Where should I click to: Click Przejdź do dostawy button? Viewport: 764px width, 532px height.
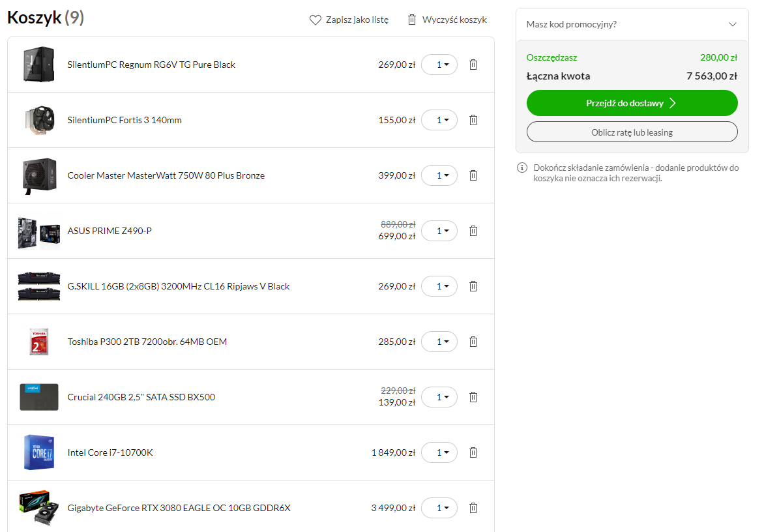pyautogui.click(x=632, y=103)
